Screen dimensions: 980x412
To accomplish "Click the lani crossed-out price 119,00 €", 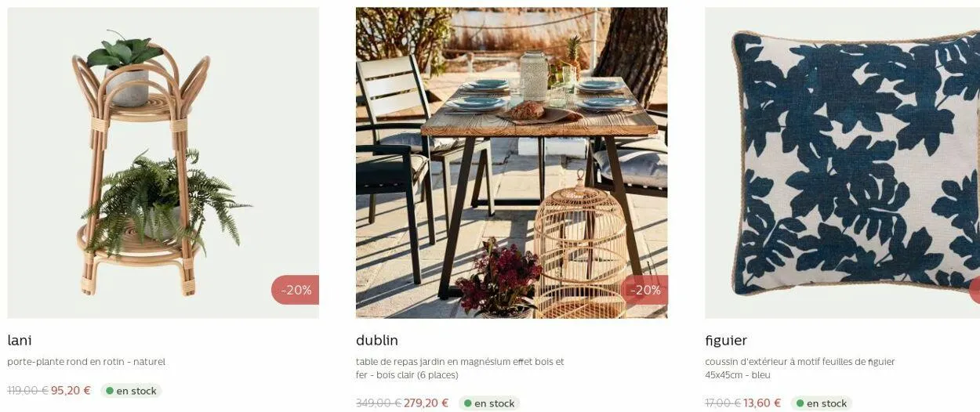I will 28,391.
